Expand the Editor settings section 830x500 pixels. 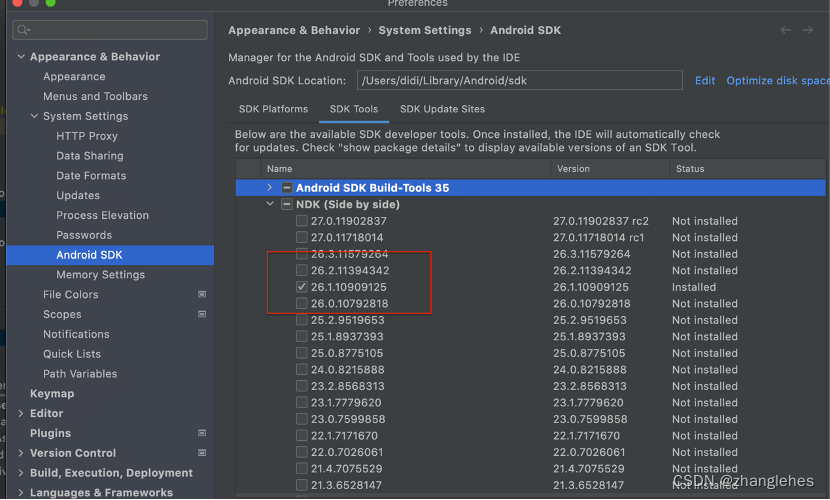tap(21, 413)
